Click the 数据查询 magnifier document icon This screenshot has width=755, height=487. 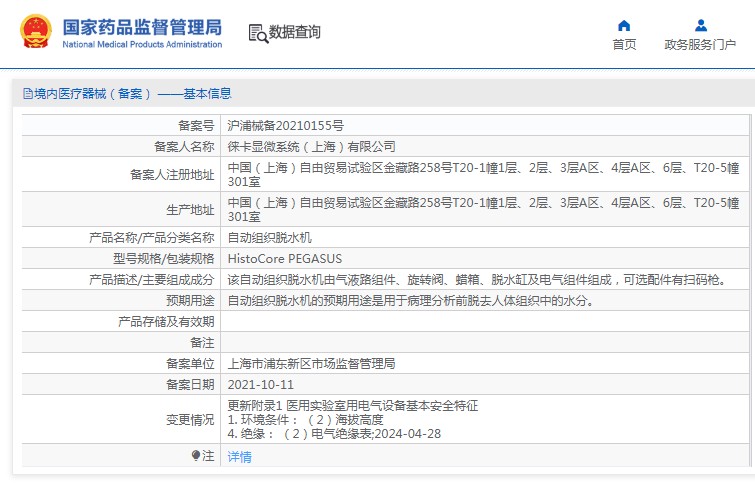click(257, 33)
